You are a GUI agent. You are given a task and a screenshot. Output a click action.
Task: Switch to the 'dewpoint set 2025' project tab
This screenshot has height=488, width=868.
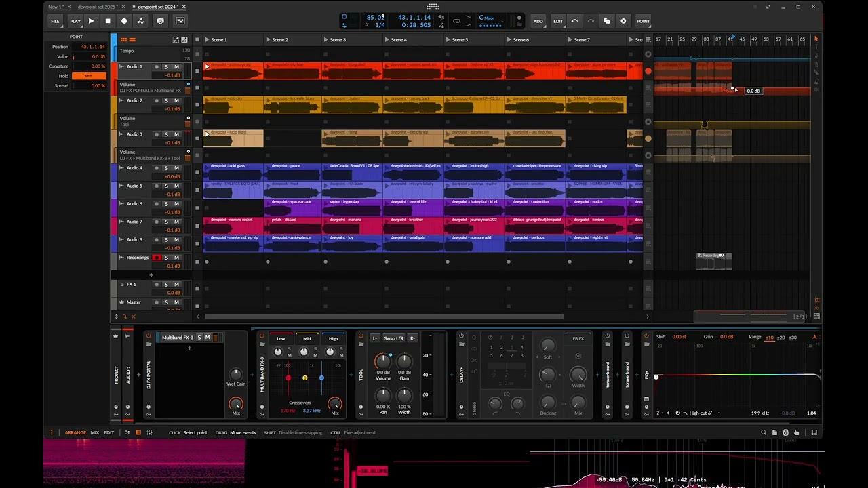point(98,7)
